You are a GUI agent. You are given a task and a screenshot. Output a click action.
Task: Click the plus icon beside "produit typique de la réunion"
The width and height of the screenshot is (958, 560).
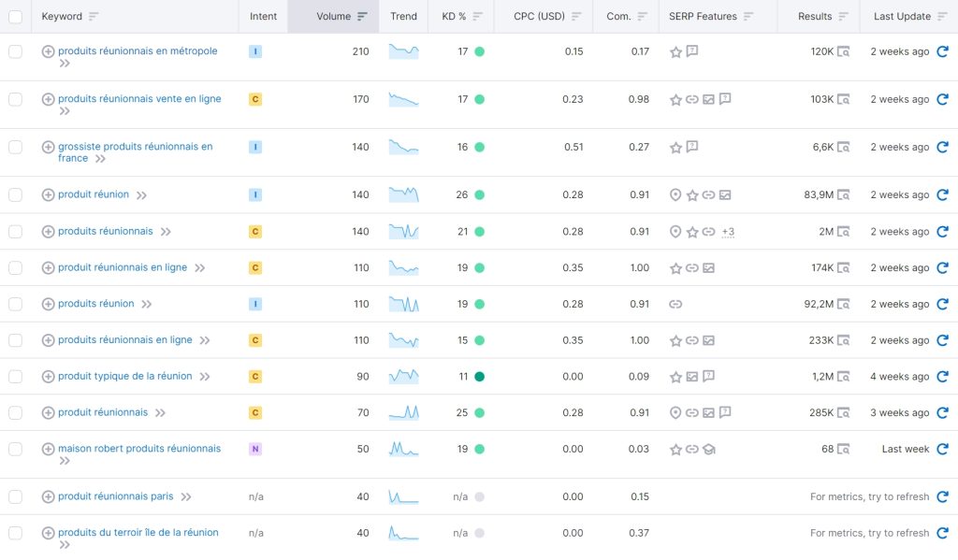coord(47,376)
